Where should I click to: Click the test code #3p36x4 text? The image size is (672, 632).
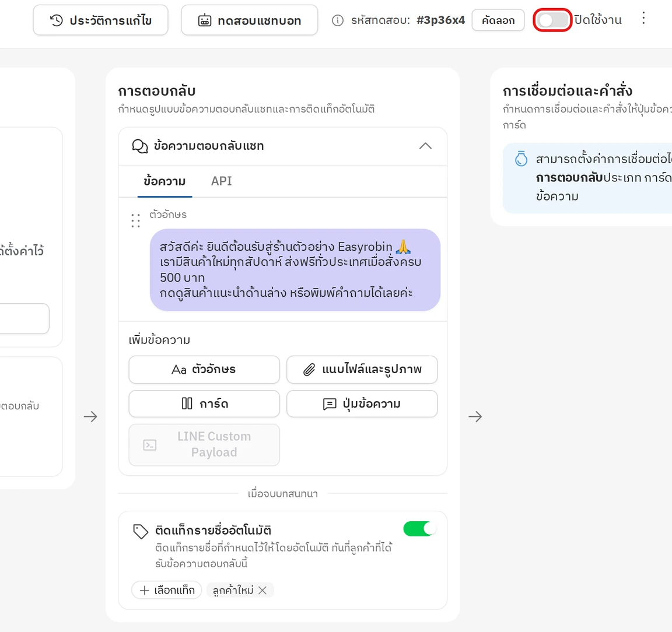pyautogui.click(x=440, y=20)
